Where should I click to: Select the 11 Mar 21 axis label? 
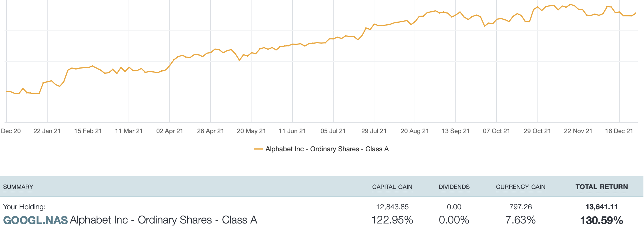[x=129, y=131]
